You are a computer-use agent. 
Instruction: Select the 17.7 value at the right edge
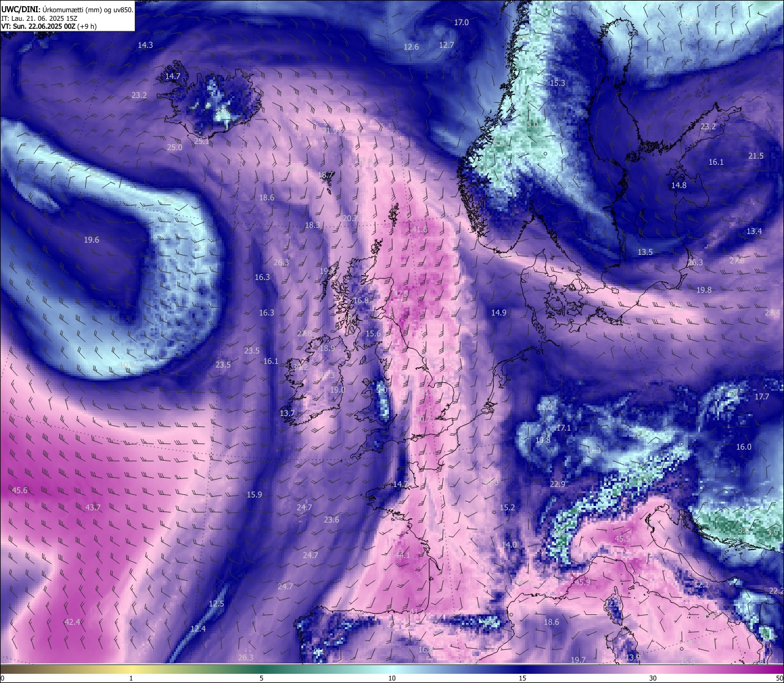pyautogui.click(x=761, y=396)
